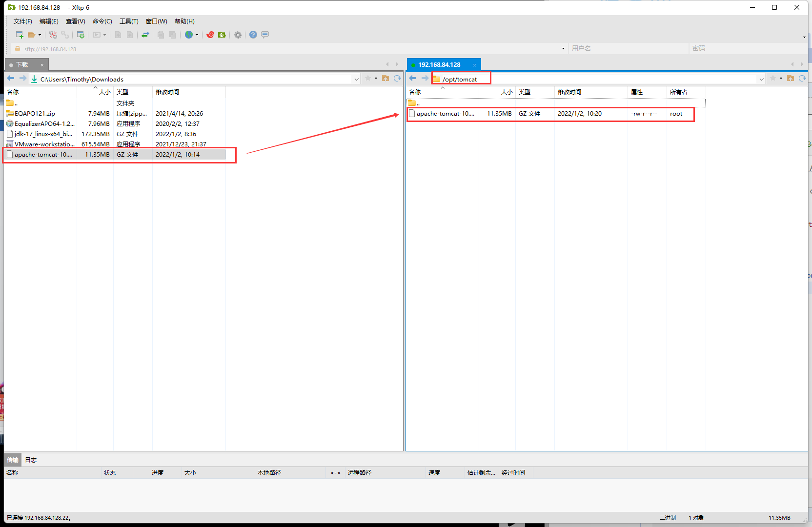Image resolution: width=812 pixels, height=527 pixels.
Task: Click the new terminal play icon
Action: tap(97, 35)
